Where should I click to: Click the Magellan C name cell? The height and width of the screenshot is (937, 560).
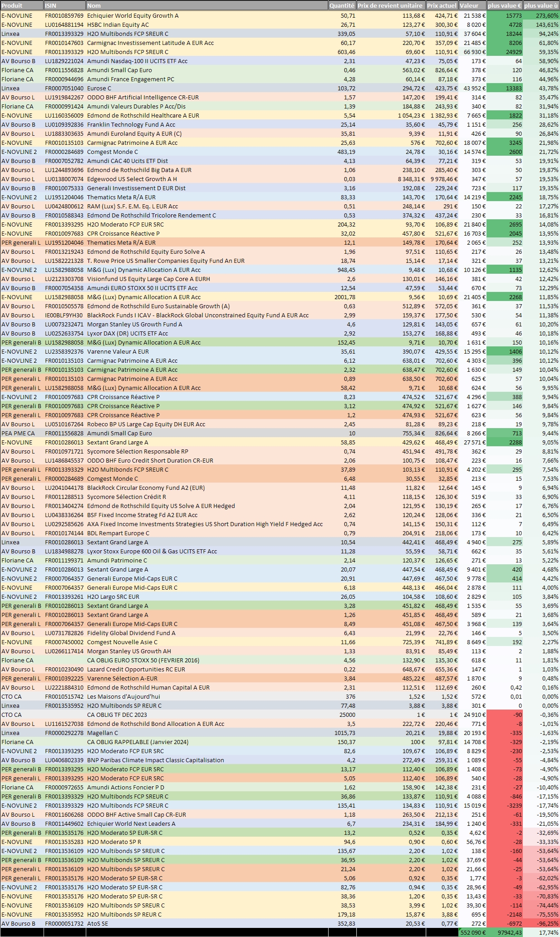pos(207,733)
